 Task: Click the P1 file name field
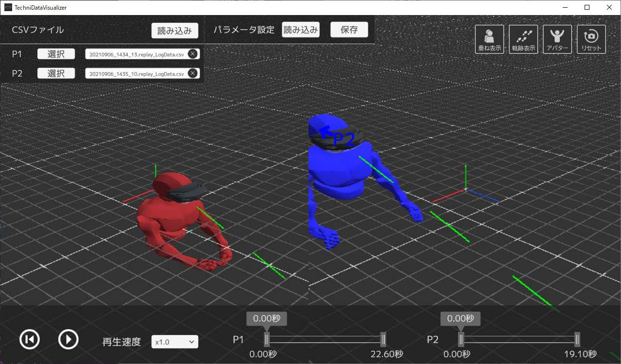pyautogui.click(x=136, y=54)
